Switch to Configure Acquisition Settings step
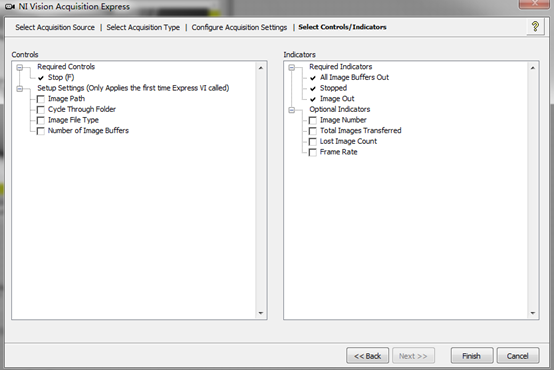This screenshot has height=370, width=554. click(239, 27)
